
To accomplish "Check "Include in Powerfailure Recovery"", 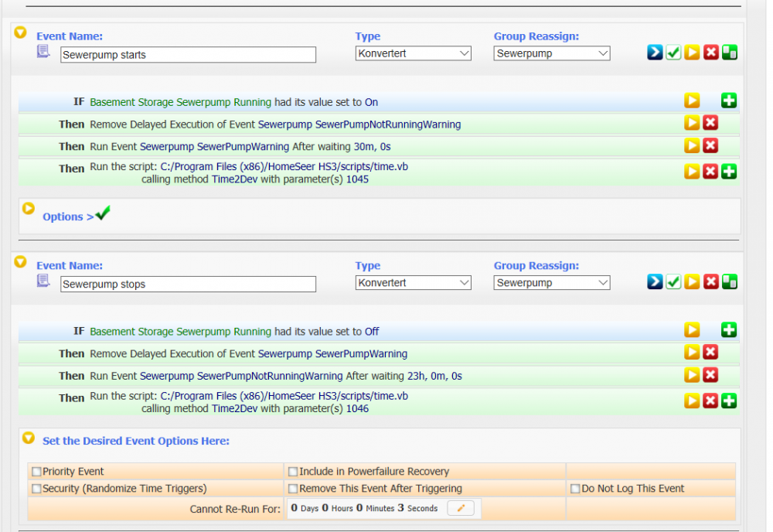I will point(293,472).
